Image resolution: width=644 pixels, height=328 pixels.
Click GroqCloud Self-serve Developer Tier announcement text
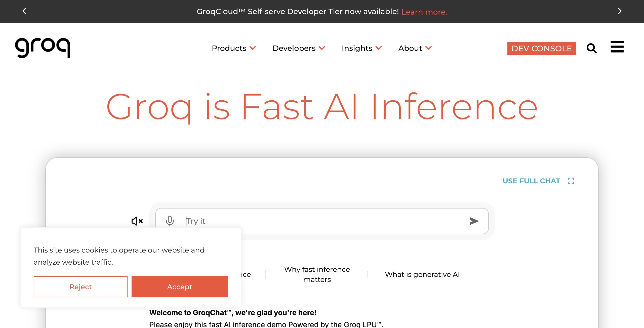pyautogui.click(x=298, y=12)
